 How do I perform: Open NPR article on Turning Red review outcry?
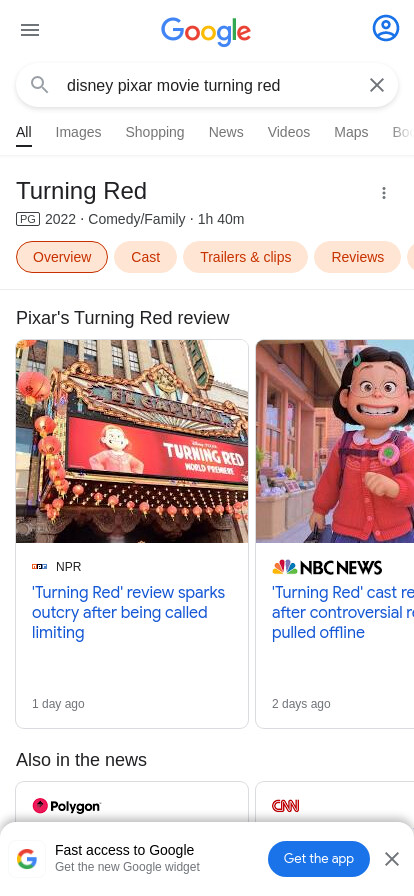[129, 613]
